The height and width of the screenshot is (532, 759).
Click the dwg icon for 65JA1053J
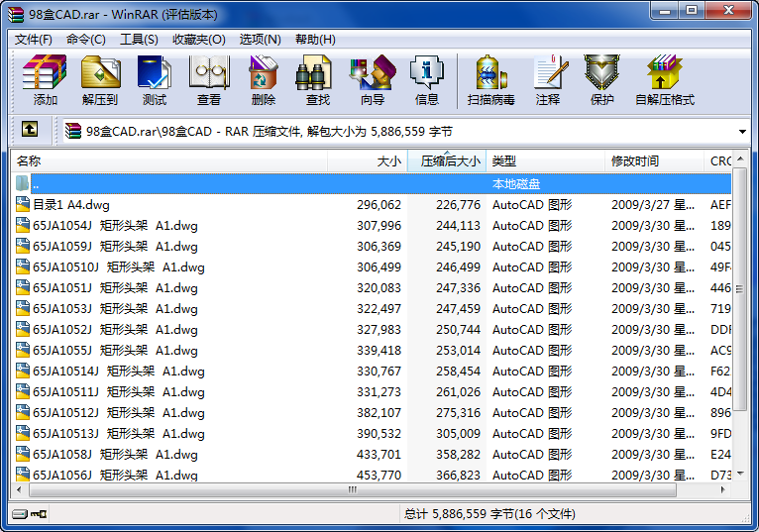click(x=22, y=308)
